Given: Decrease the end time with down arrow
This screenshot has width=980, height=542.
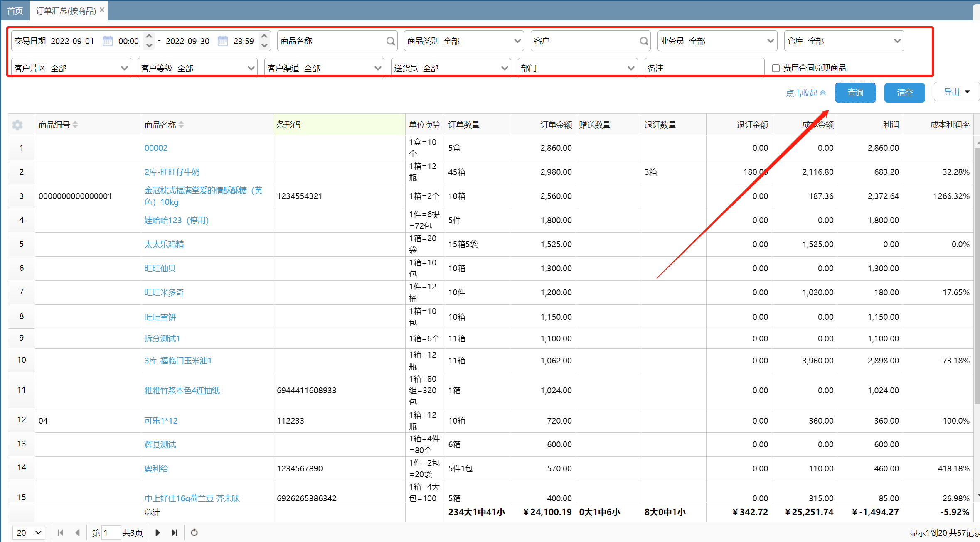Looking at the screenshot, I should (264, 45).
